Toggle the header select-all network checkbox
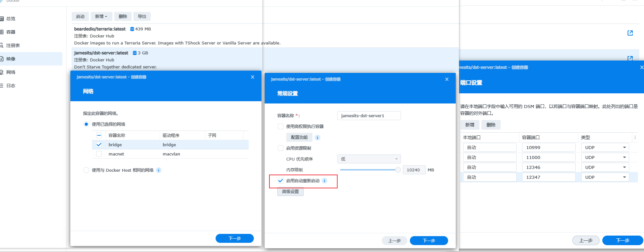The width and height of the screenshot is (644, 252). [x=99, y=135]
